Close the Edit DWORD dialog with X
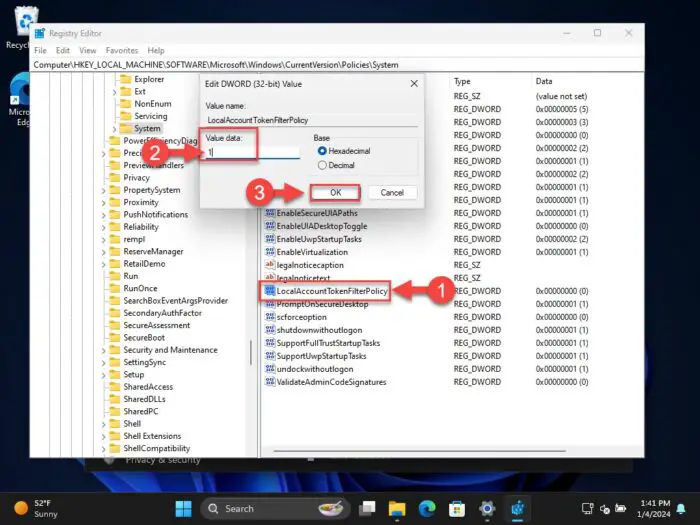This screenshot has width=700, height=525. coord(414,83)
